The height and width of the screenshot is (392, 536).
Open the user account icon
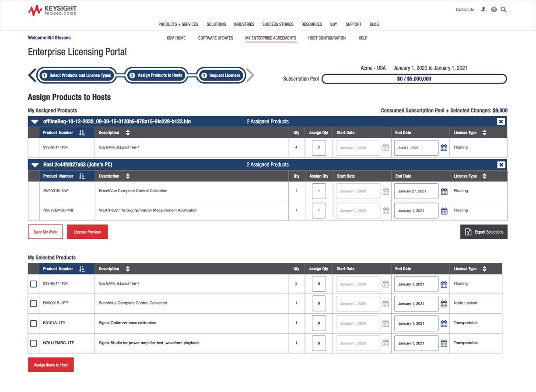coord(483,9)
